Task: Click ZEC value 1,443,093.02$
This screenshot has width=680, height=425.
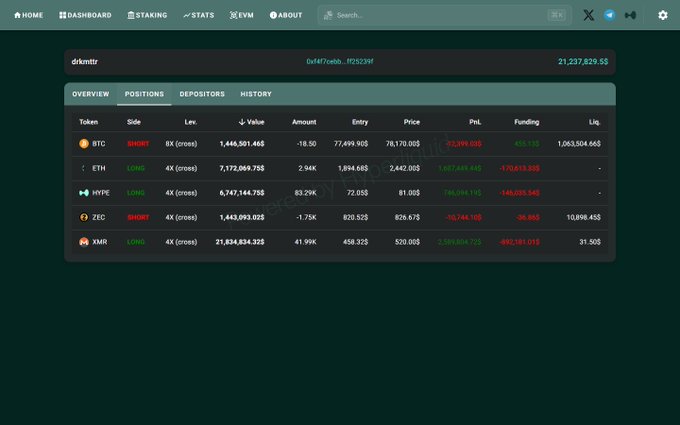Action: (x=242, y=217)
